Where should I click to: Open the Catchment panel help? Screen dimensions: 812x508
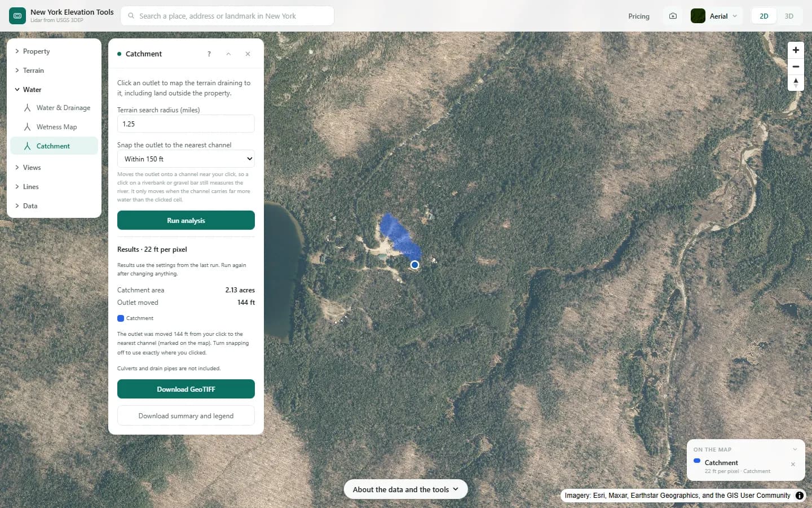[x=209, y=54]
